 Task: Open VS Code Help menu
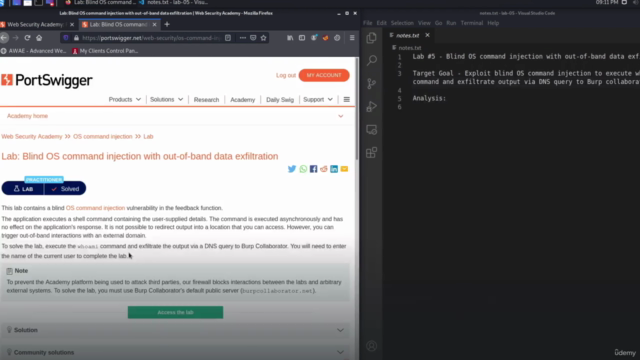point(493,23)
